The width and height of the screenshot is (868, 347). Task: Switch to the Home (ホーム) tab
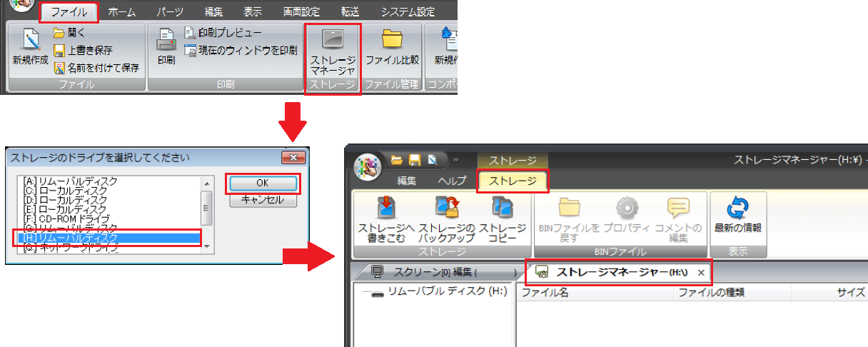point(122,12)
